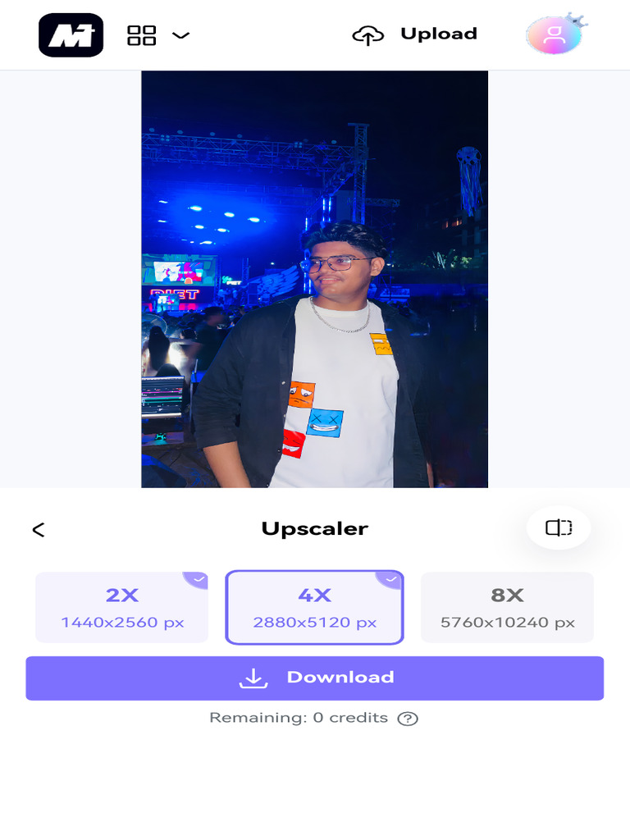Click the cloud upload icon
Image resolution: width=630 pixels, height=840 pixels.
(x=368, y=35)
